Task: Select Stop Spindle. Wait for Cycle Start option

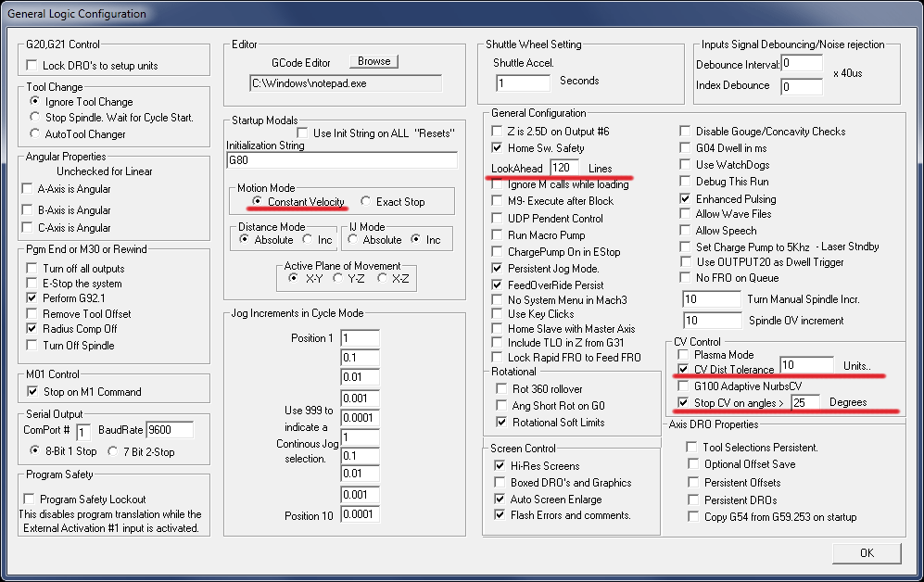Action: pos(35,117)
